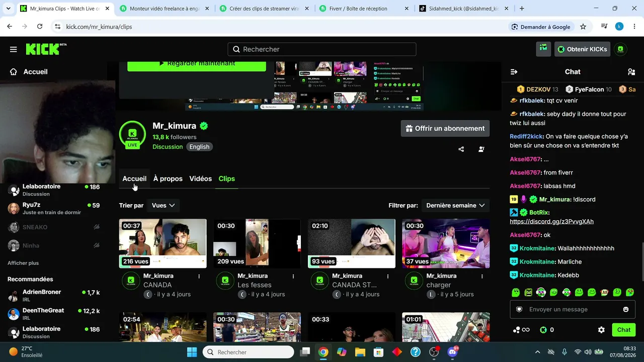Open options for Les fesses clip
Viewport: 644px width, 362px height.
[x=293, y=276]
